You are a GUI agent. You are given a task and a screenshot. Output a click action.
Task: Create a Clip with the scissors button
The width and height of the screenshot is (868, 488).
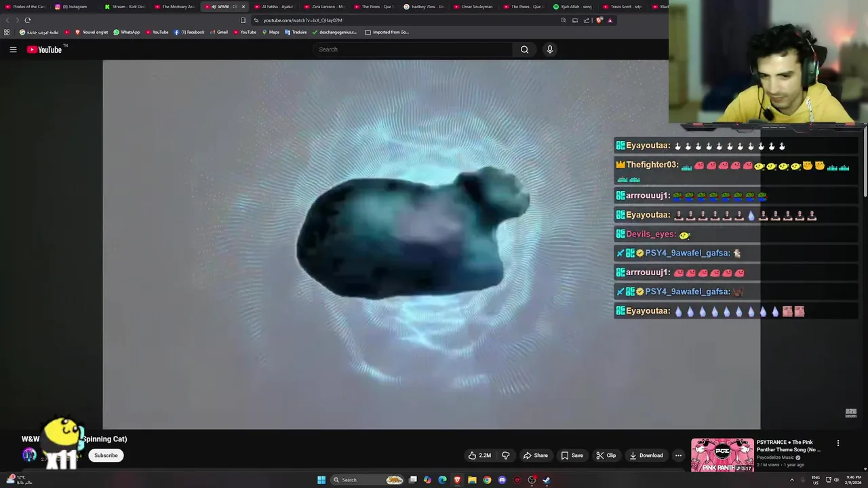point(606,455)
